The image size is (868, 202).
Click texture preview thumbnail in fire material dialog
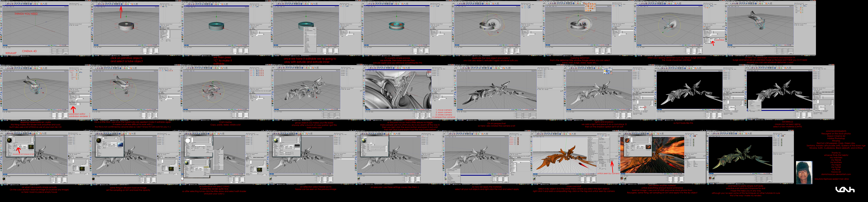click(649, 147)
